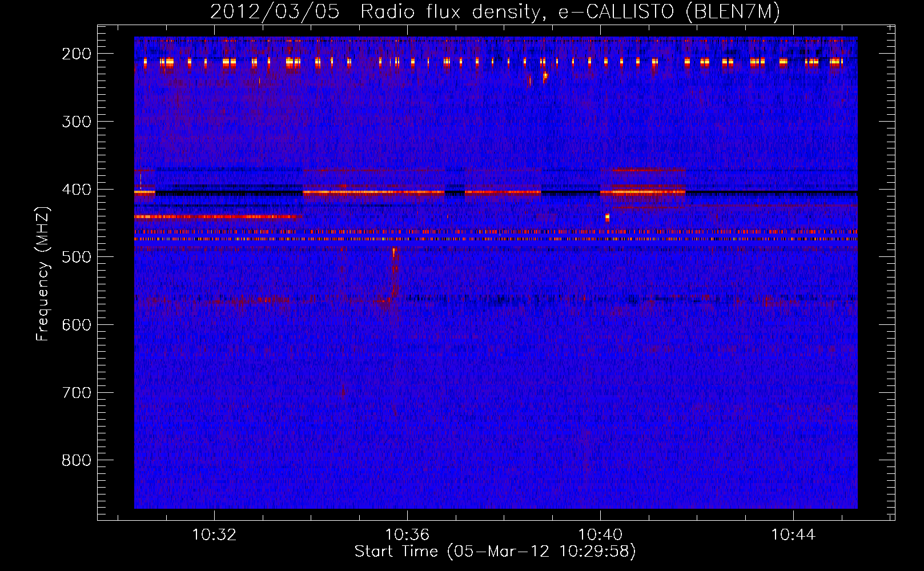Select the 700 frequency tick label
The height and width of the screenshot is (571, 924).
77,393
